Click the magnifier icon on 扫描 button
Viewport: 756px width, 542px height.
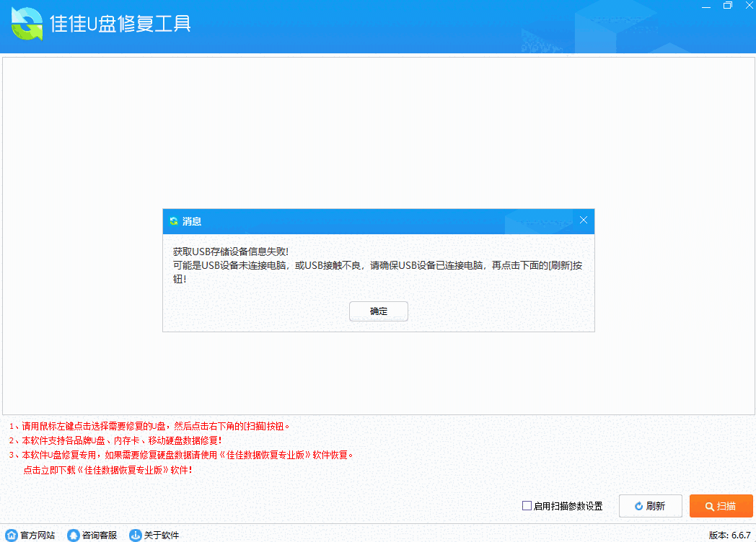coord(711,506)
